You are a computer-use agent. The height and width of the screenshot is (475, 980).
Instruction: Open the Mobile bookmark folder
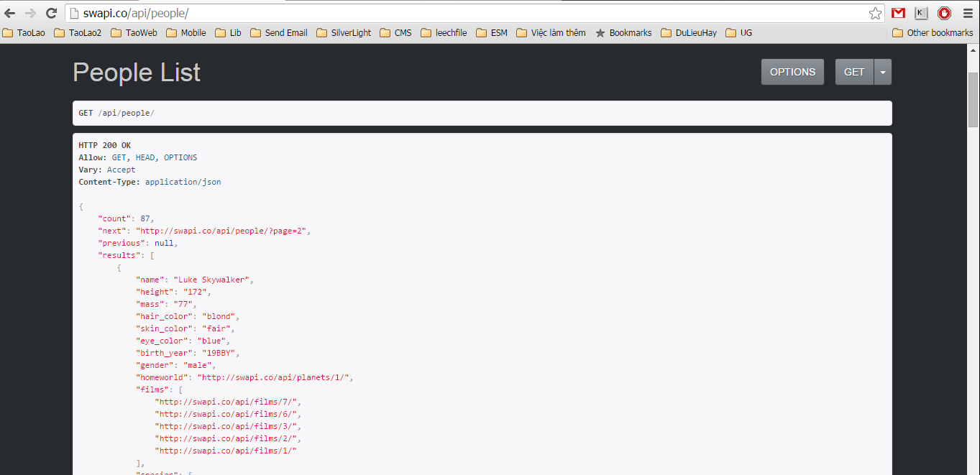(186, 32)
